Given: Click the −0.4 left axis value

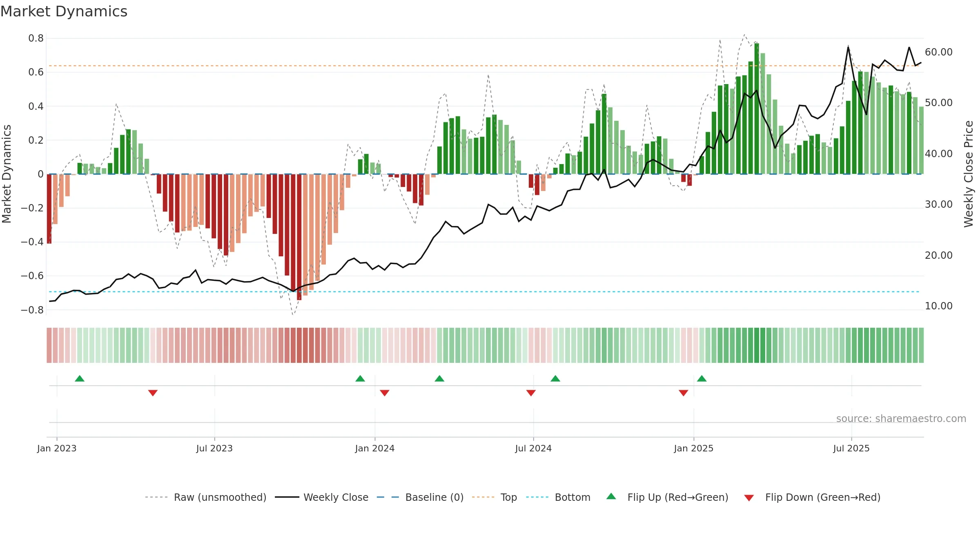Looking at the screenshot, I should [32, 242].
